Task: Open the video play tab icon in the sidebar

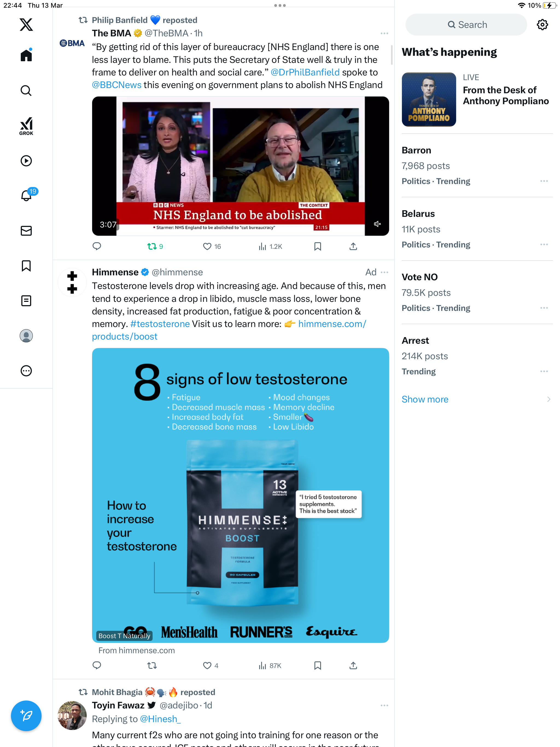Action: coord(26,161)
